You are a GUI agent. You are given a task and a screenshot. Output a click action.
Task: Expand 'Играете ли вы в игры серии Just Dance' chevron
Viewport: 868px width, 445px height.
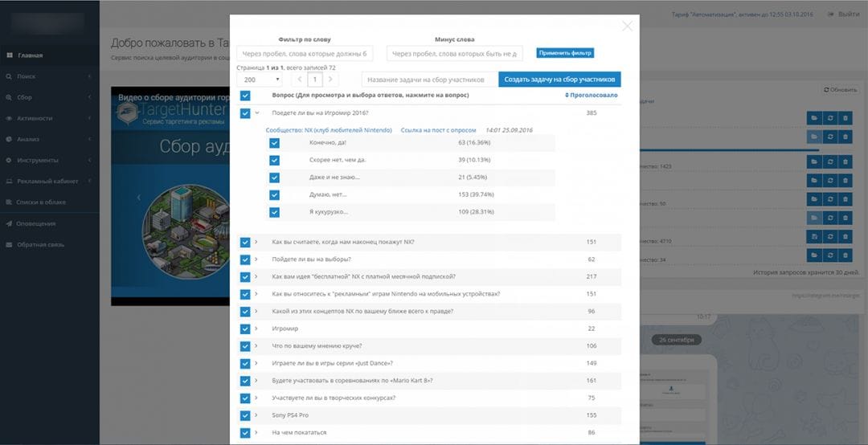coord(256,363)
